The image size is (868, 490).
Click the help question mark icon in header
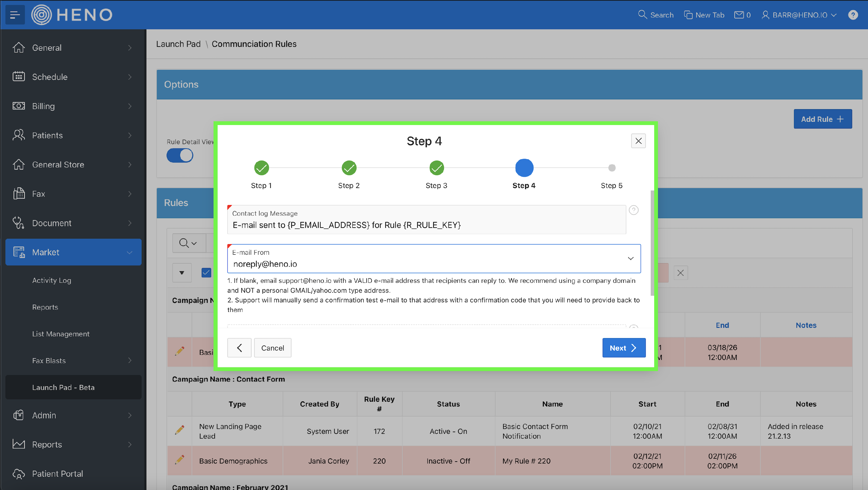pos(853,15)
